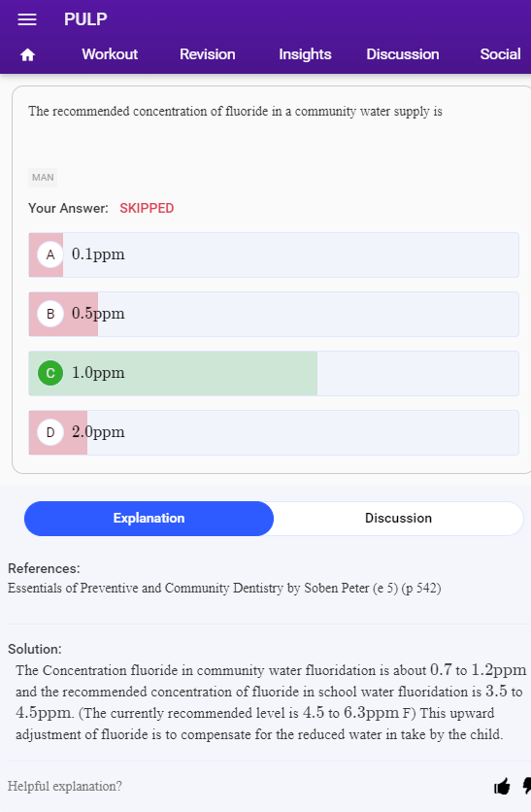Click the Soben Peter reference text
This screenshot has height=812, width=531.
(224, 589)
